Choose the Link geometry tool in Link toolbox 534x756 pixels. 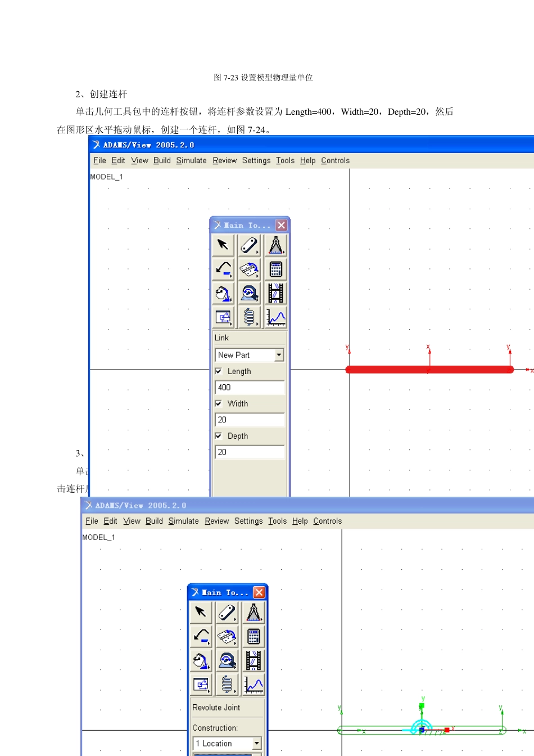pos(250,245)
